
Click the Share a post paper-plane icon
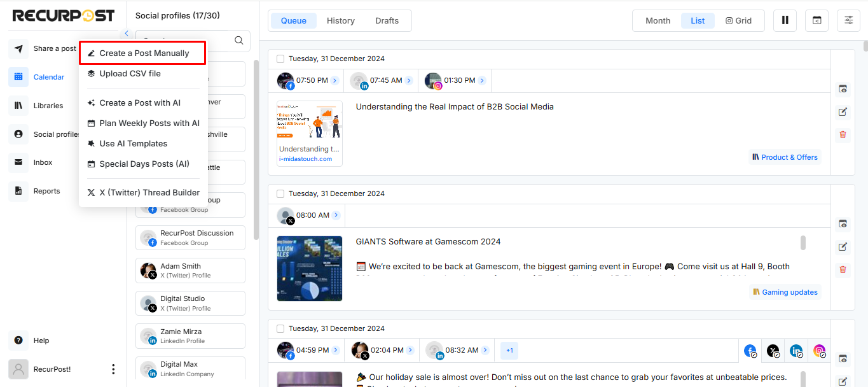click(x=18, y=48)
